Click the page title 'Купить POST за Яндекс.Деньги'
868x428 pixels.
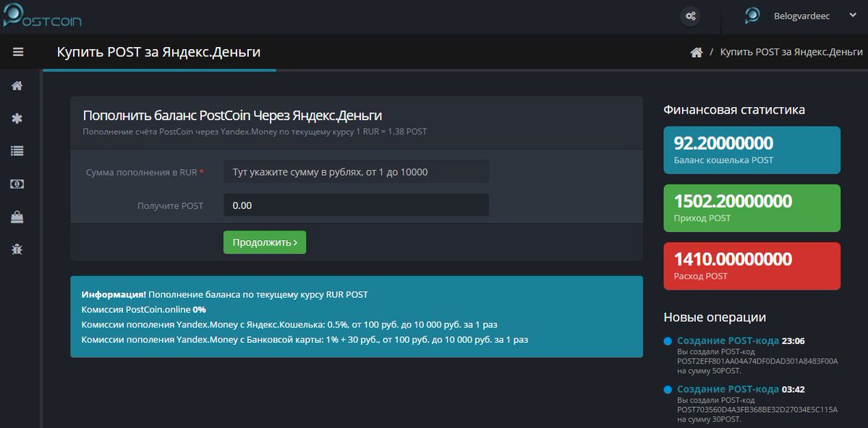click(x=159, y=52)
